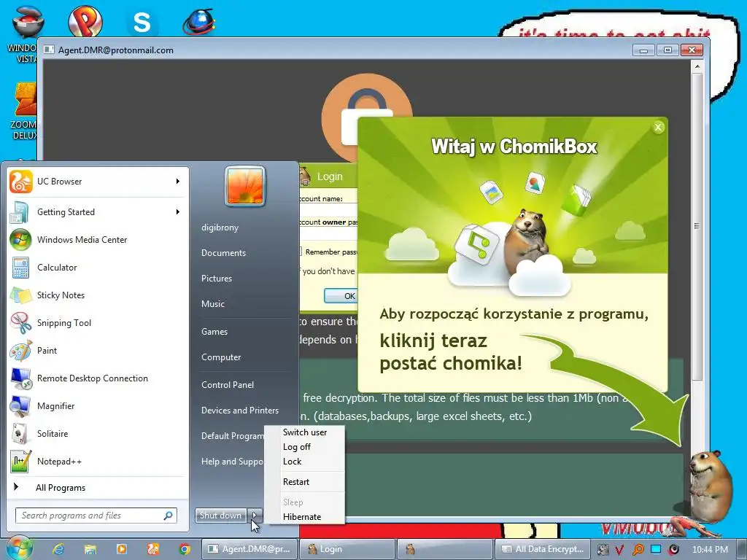Click the vertical scrollbar thumb in the Agent.DMR window
The image size is (747, 560).
pos(697,226)
